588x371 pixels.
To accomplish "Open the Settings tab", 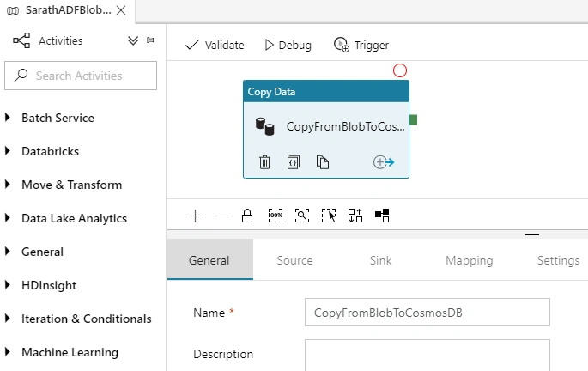I will (x=558, y=260).
